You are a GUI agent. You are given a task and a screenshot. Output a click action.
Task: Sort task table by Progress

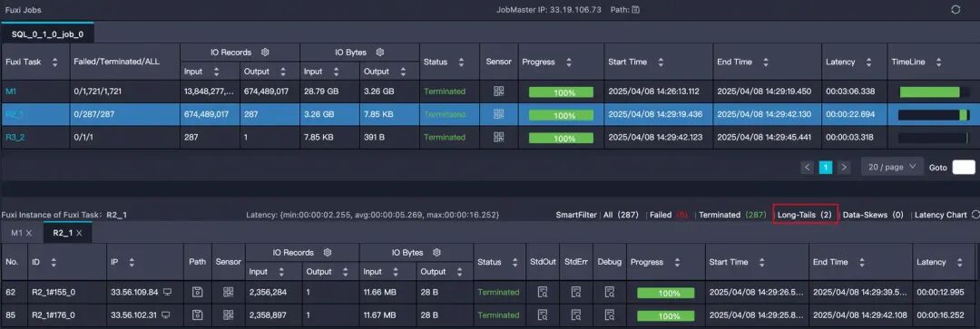pos(569,62)
